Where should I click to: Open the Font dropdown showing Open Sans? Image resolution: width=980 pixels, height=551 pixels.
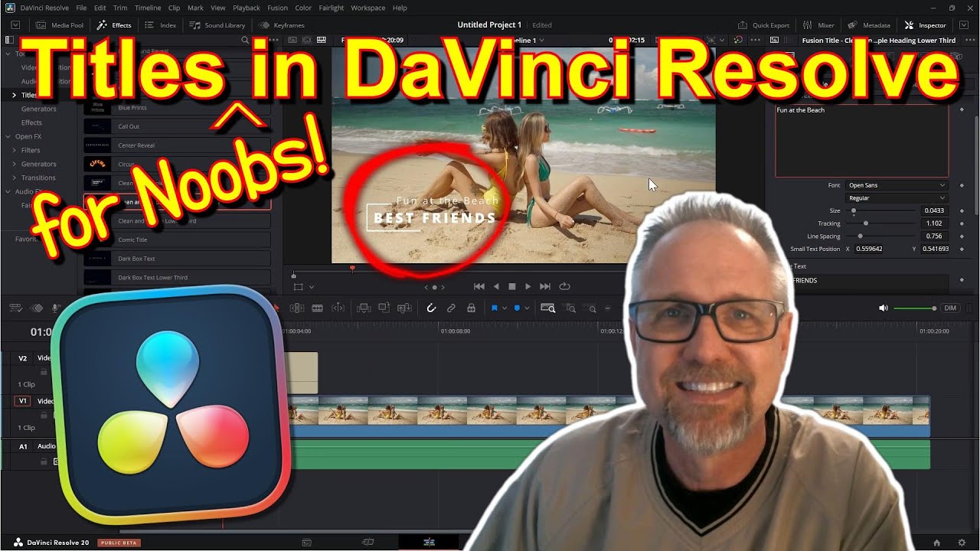tap(897, 185)
